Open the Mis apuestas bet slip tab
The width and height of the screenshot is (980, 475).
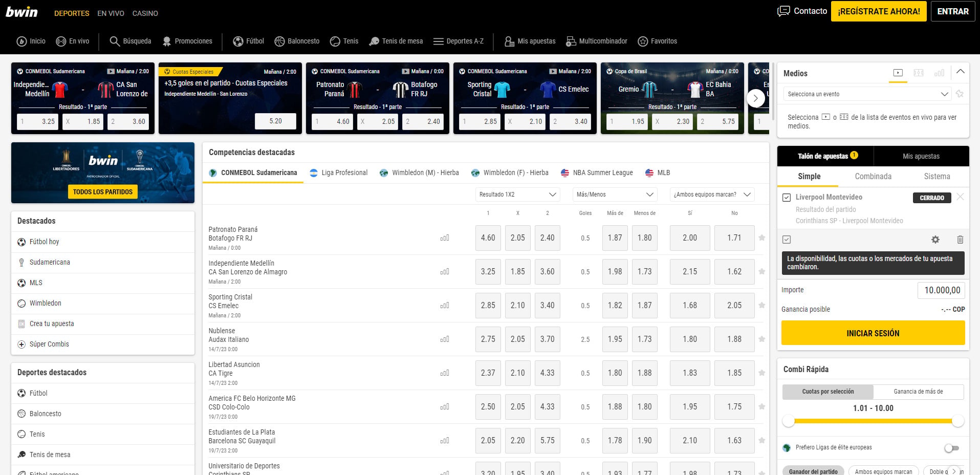point(921,156)
